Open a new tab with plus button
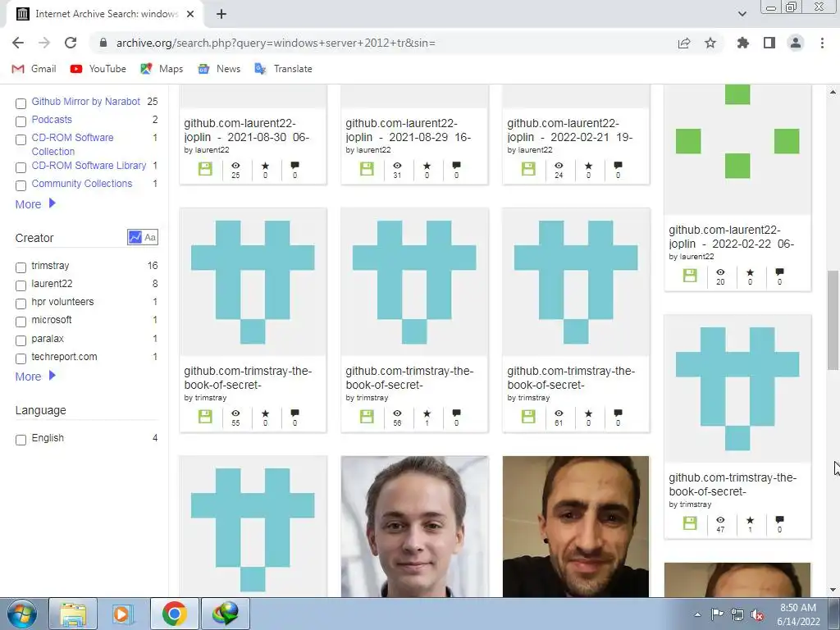Screen dimensions: 840x630 [221, 14]
